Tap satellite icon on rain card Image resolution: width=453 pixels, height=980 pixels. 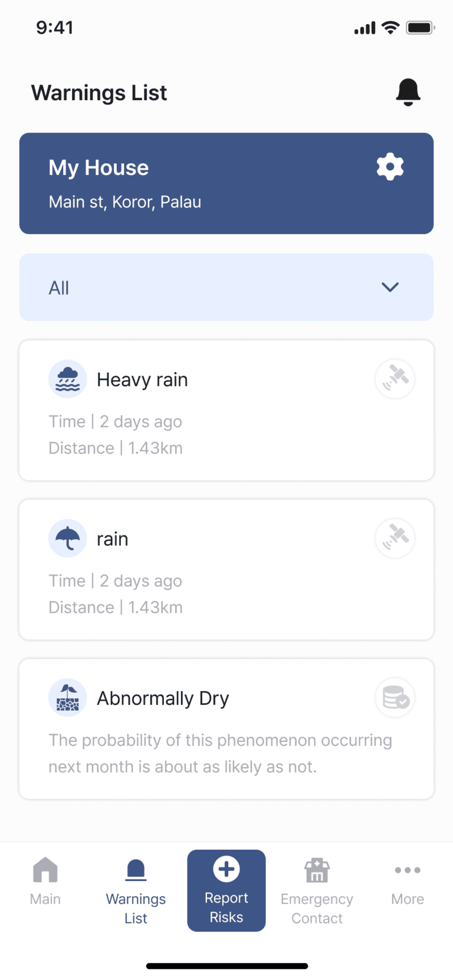click(395, 537)
